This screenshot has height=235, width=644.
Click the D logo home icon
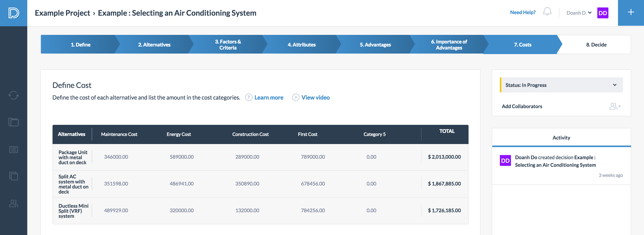point(14,13)
